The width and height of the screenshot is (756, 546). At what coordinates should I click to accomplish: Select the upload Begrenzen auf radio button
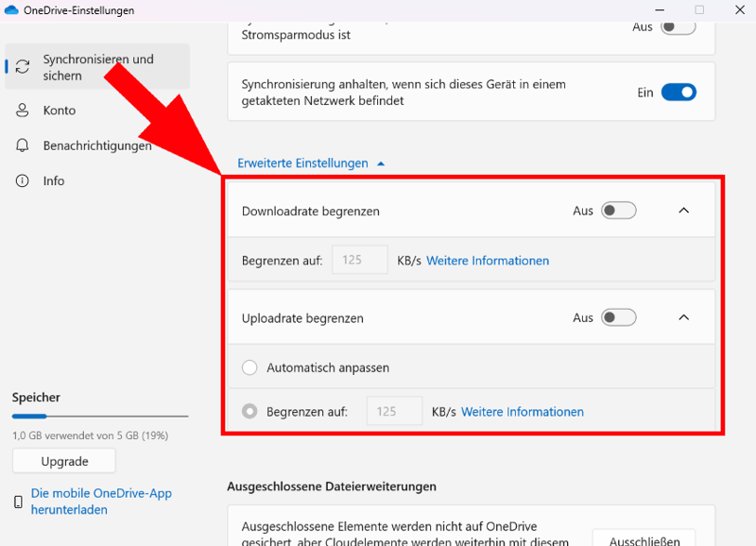click(x=249, y=412)
